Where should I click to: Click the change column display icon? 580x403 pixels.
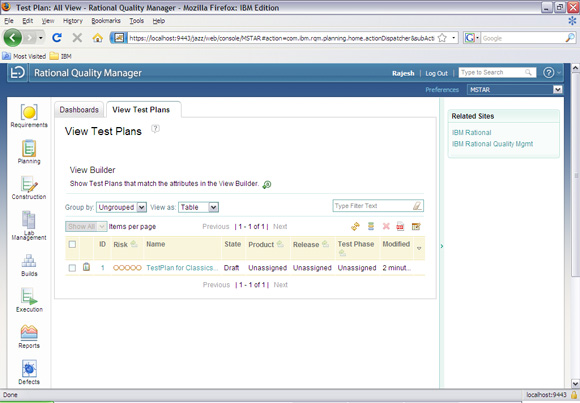click(416, 226)
